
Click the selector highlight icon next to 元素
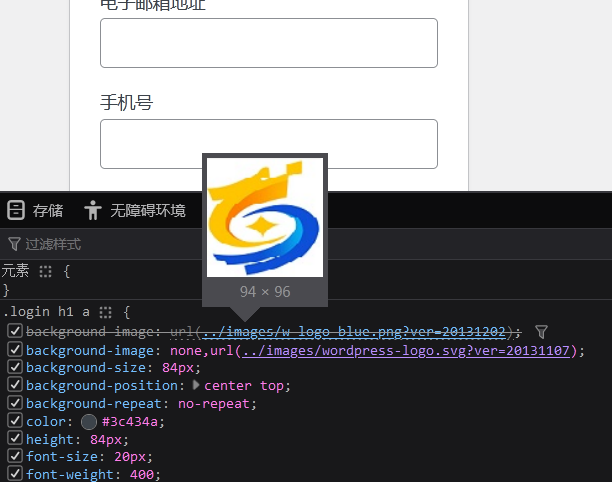click(x=46, y=271)
